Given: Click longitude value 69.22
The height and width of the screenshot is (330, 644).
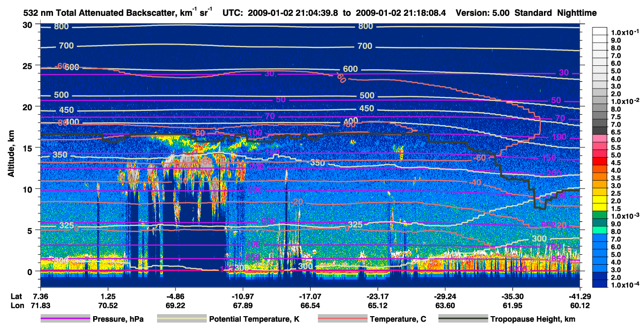Looking at the screenshot, I should (174, 305).
